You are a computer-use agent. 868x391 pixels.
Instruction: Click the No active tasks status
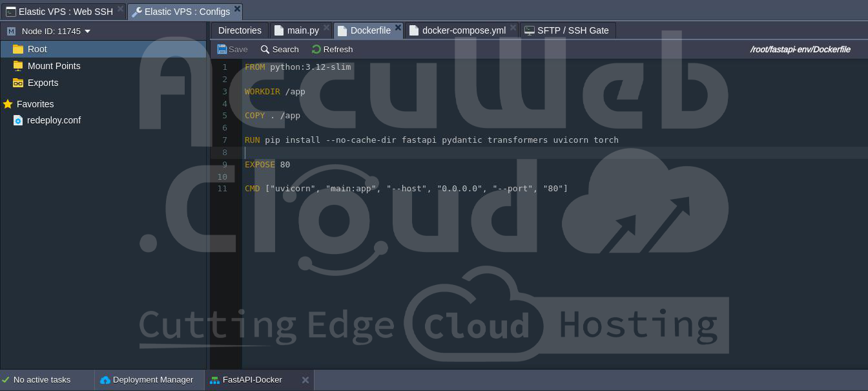41,380
